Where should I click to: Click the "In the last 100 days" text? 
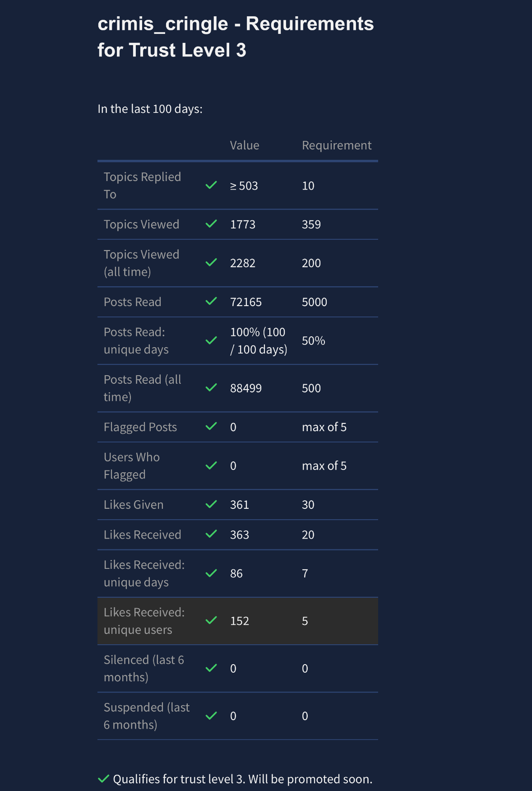(x=150, y=109)
